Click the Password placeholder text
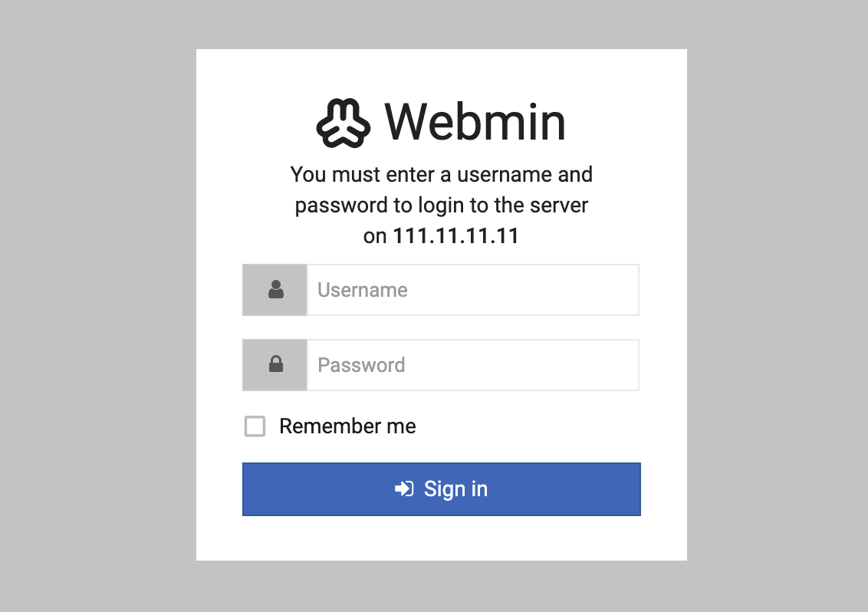868x612 pixels. click(x=361, y=365)
